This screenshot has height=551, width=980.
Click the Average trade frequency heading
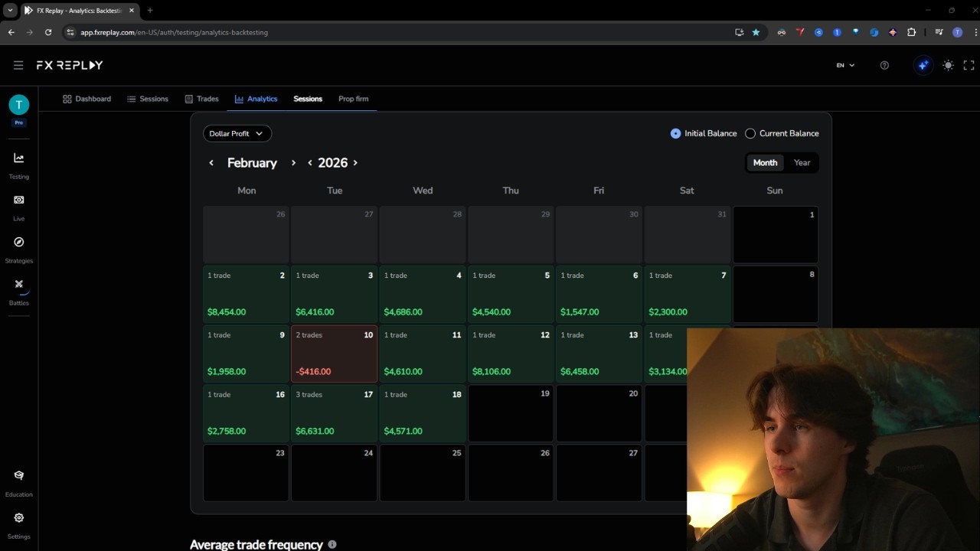point(256,544)
